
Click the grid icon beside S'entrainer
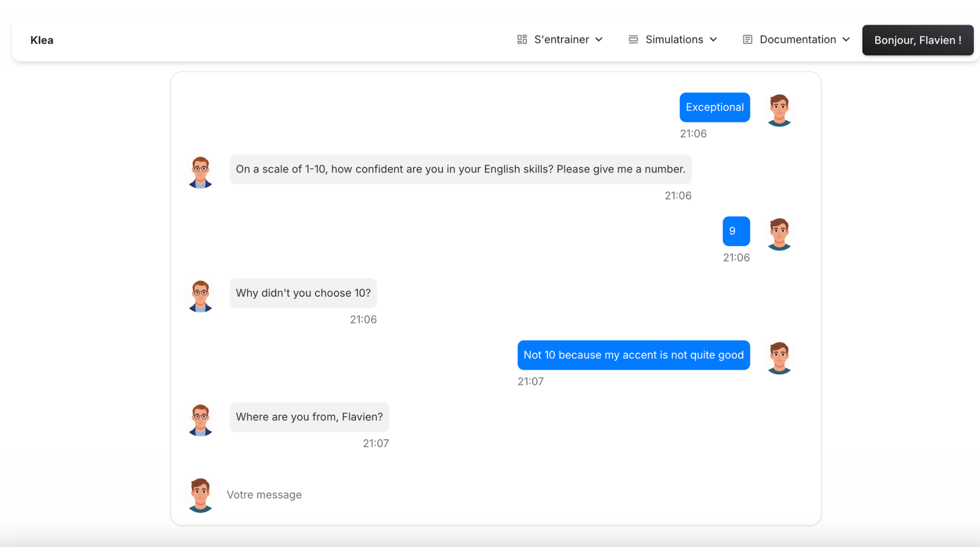(522, 40)
